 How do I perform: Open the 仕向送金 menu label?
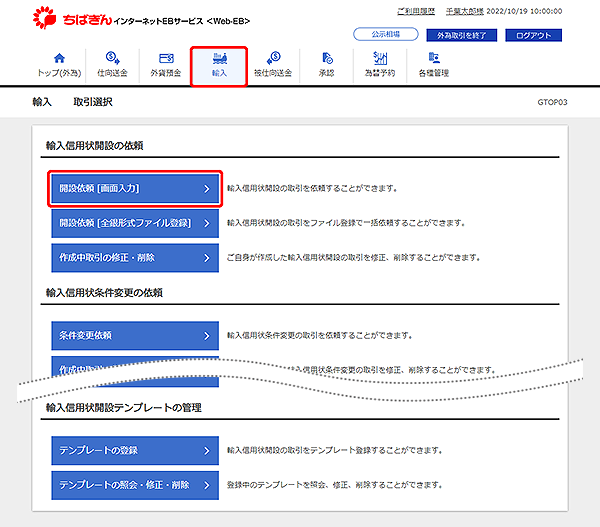(x=112, y=73)
